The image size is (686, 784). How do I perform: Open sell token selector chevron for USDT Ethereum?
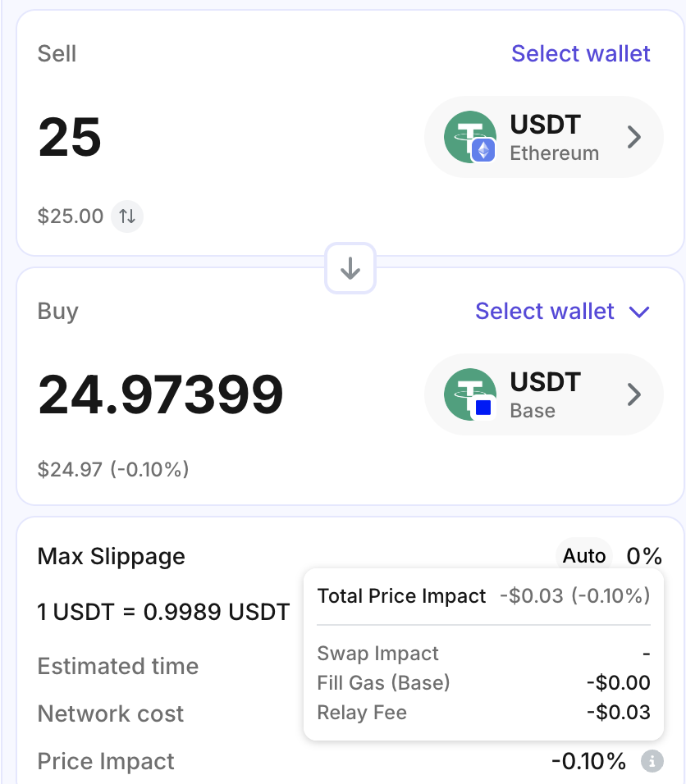click(633, 137)
